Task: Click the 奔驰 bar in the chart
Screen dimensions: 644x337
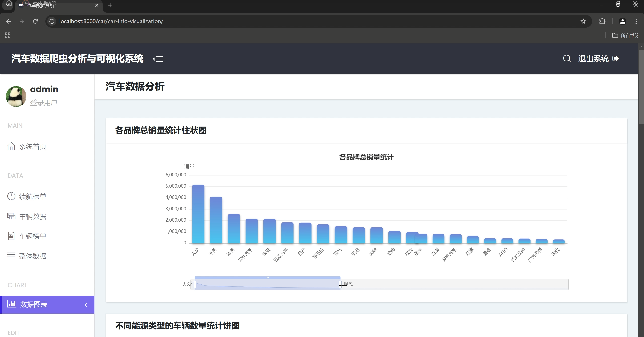Action: coord(376,235)
